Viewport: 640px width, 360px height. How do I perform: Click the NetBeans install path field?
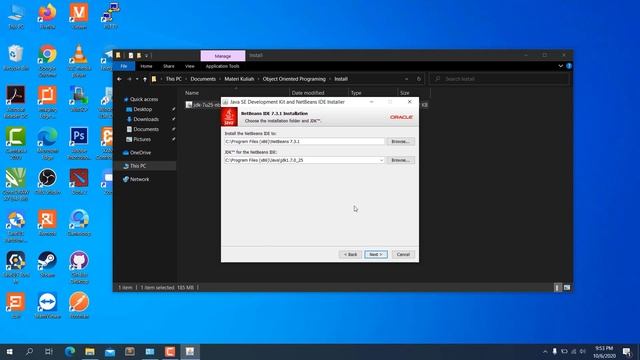click(x=304, y=141)
